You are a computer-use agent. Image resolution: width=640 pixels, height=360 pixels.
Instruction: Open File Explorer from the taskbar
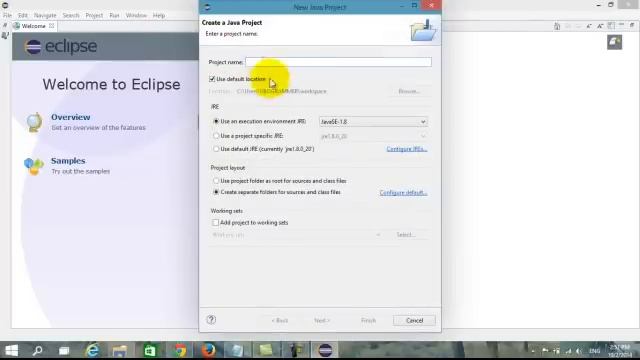[120, 350]
